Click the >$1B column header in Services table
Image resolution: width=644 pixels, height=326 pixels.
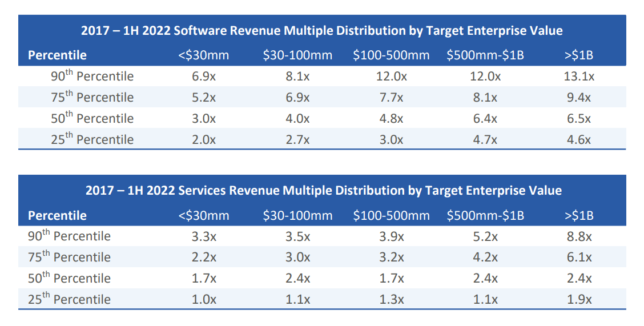578,216
